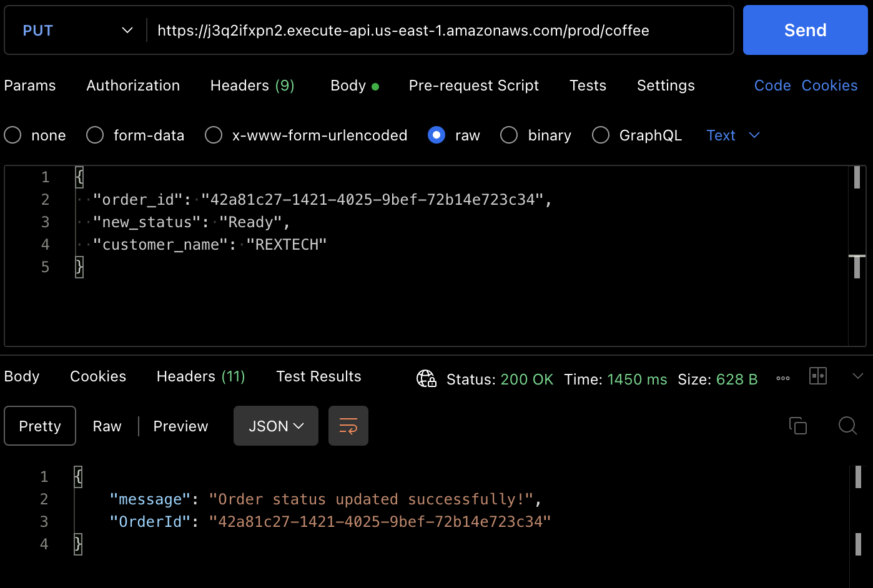Click the network globe lock icon

pyautogui.click(x=427, y=379)
